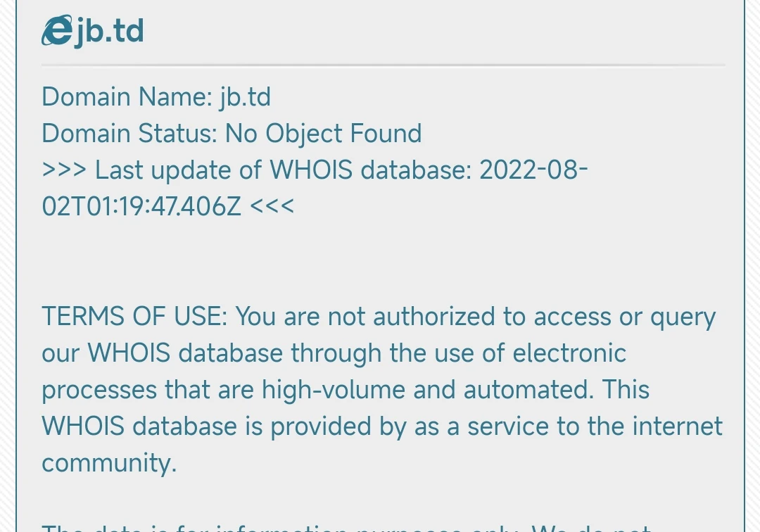This screenshot has height=532, width=760.
Task: Open the "jb.td" header title
Action: pos(109,32)
